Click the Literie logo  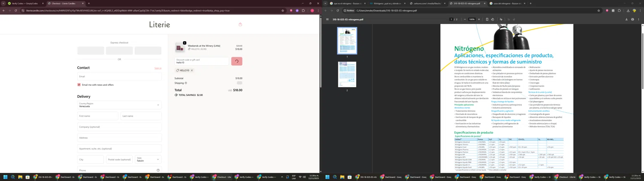[x=160, y=24]
